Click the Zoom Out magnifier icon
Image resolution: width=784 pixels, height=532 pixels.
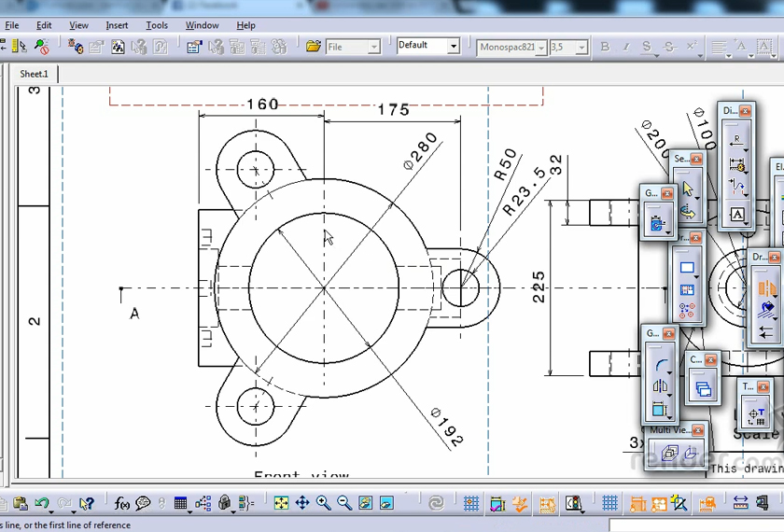click(344, 503)
